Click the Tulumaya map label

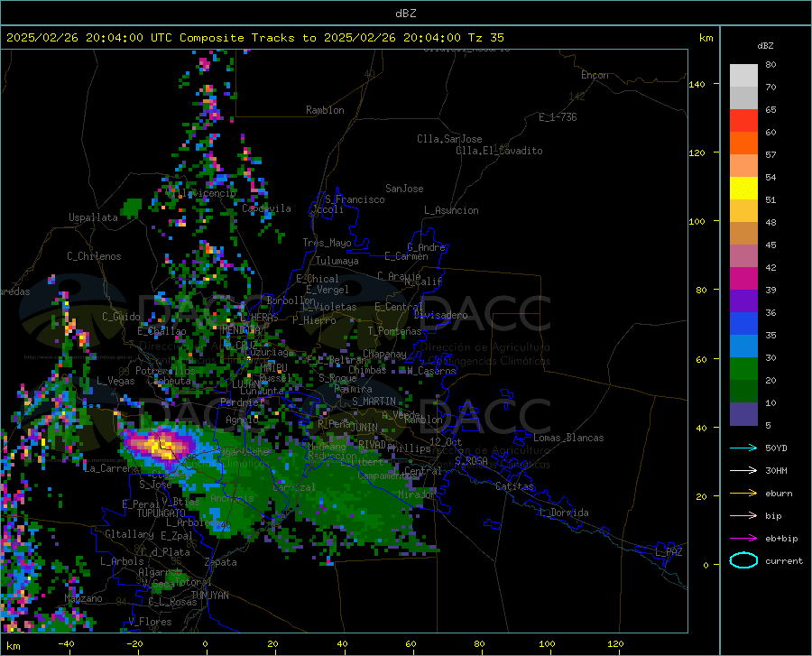(x=337, y=261)
